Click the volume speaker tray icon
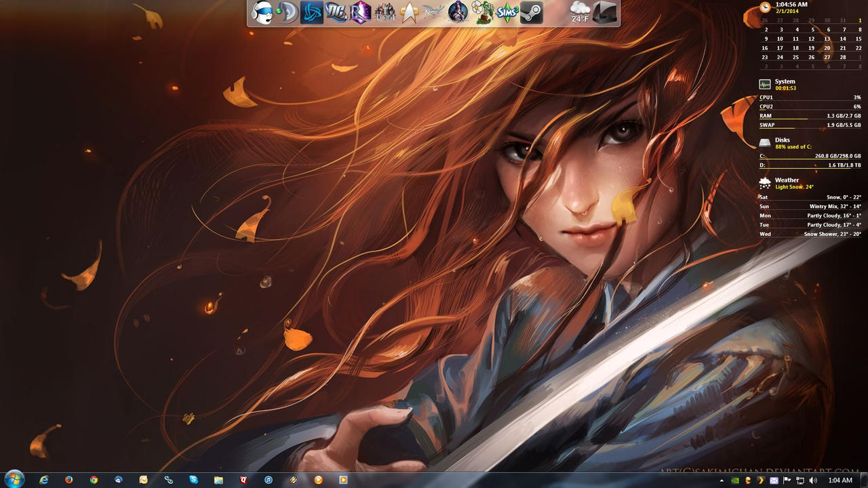This screenshot has height=488, width=868. pyautogui.click(x=813, y=481)
